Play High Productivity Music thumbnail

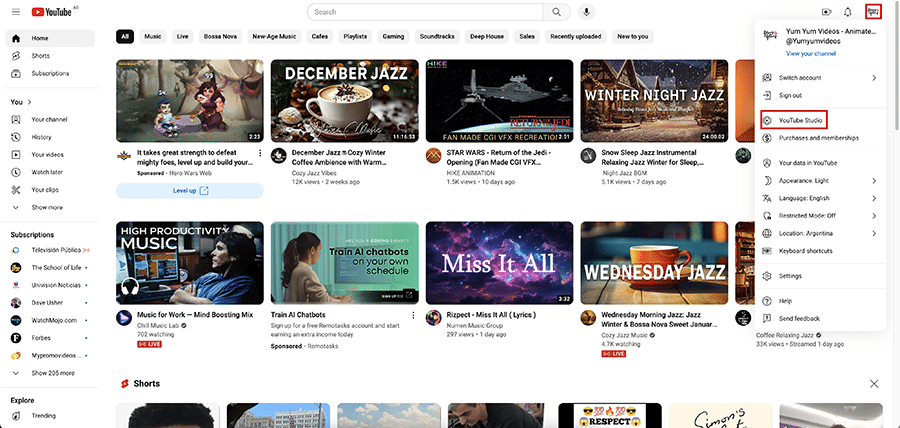pos(190,263)
